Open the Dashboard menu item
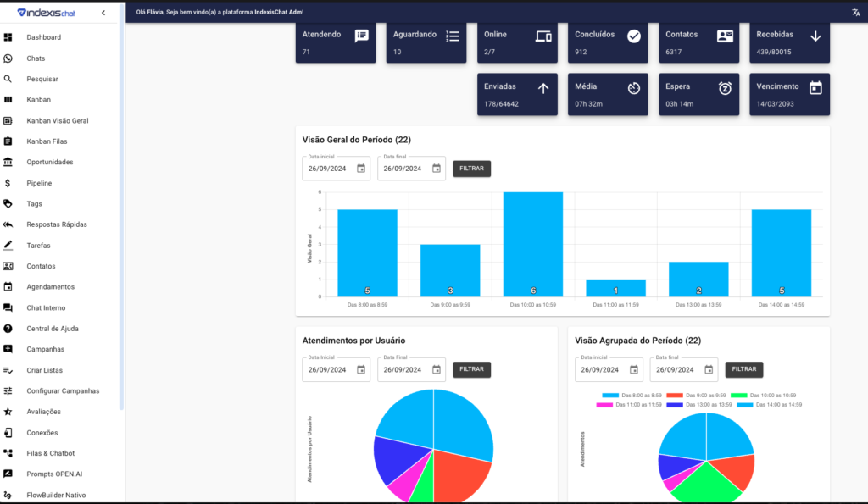 (x=43, y=37)
